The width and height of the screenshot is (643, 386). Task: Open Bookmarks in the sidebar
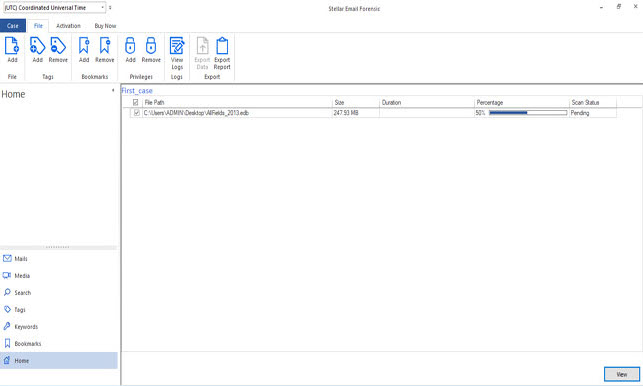click(59, 344)
